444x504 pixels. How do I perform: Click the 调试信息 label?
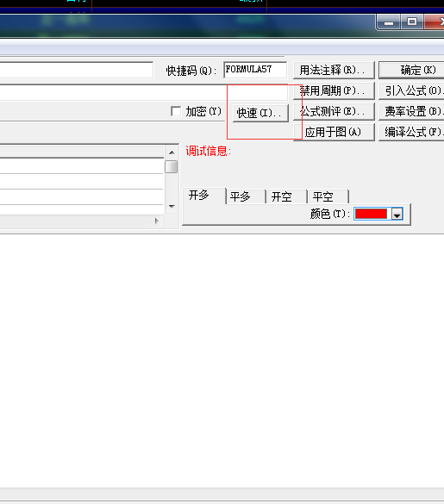pyautogui.click(x=208, y=151)
